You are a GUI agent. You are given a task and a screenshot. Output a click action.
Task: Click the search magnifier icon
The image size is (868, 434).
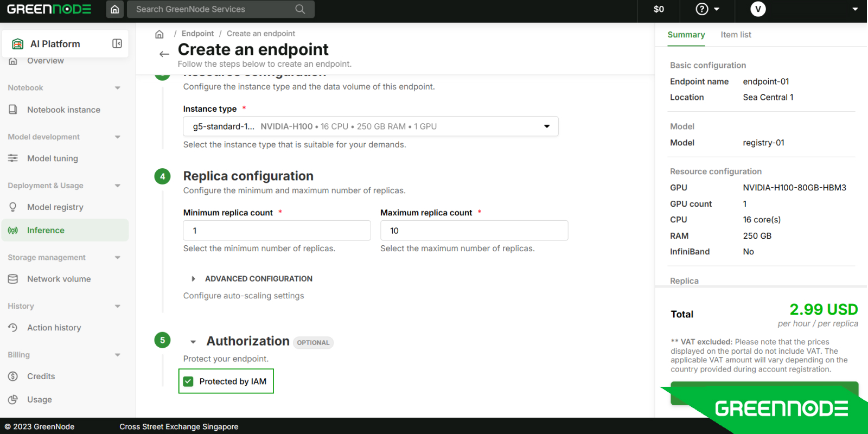tap(300, 9)
